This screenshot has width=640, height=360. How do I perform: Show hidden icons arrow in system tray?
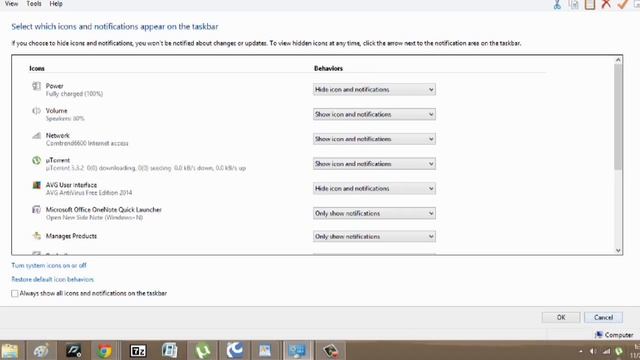pos(580,351)
